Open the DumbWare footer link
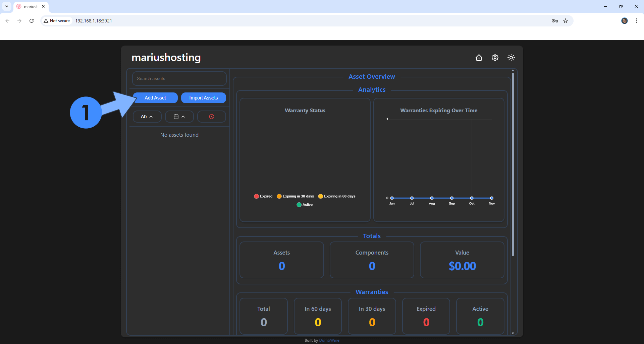Screen dimensions: 644x344 point(329,340)
